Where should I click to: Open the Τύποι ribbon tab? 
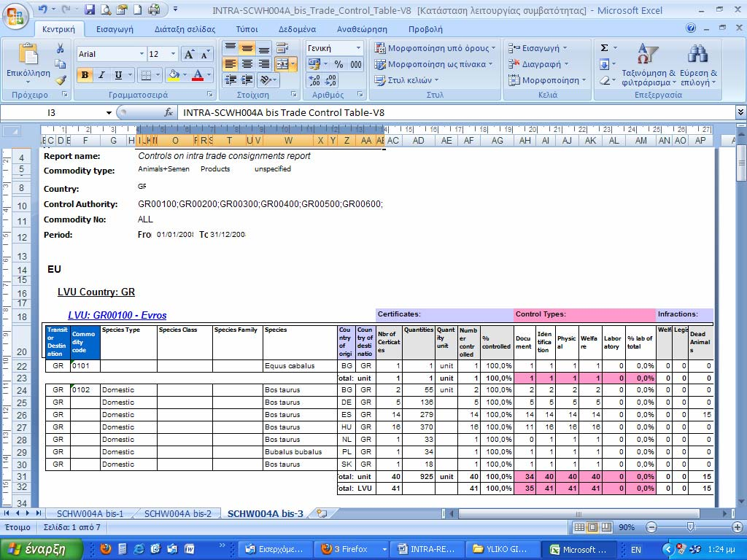(247, 29)
